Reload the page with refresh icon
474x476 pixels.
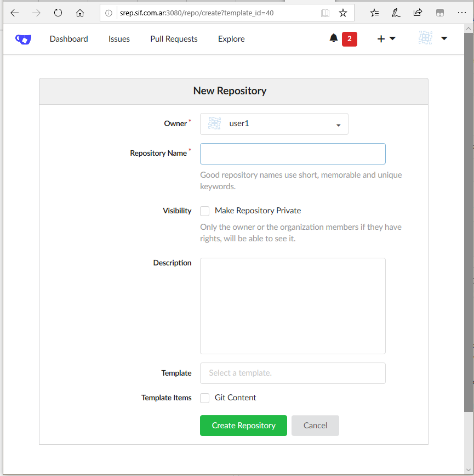point(58,13)
